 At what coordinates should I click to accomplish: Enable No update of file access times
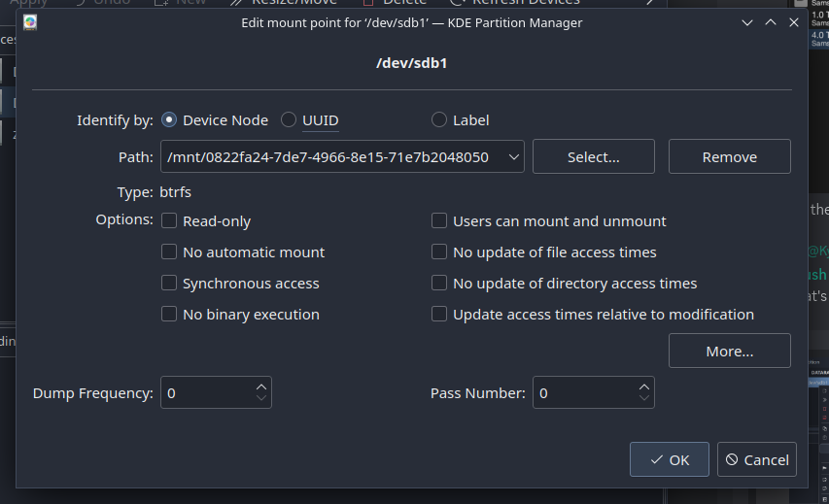click(x=439, y=252)
